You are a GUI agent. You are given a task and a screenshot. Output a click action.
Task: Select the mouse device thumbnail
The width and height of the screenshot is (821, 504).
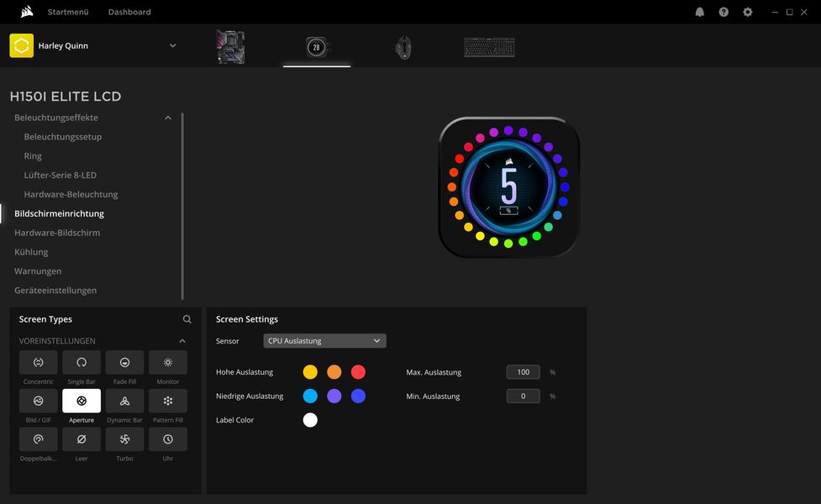tap(403, 47)
